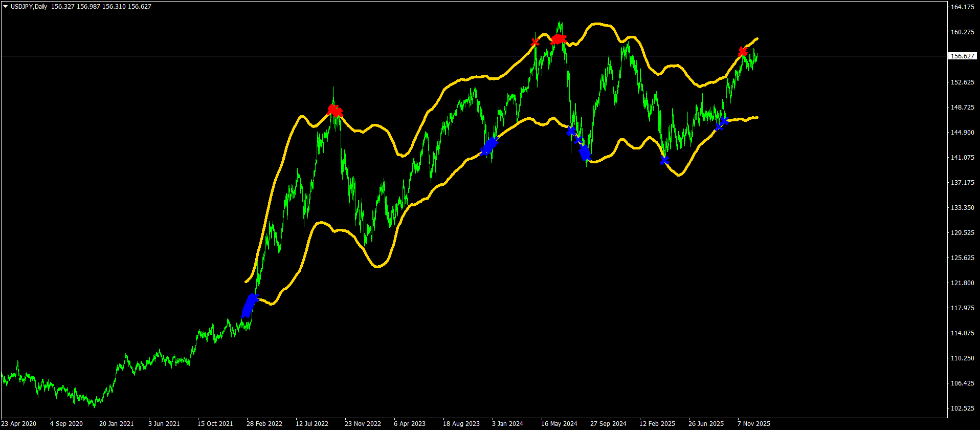980x430 pixels.
Task: Click the 26 Jun 2025 date label
Action: tap(706, 424)
